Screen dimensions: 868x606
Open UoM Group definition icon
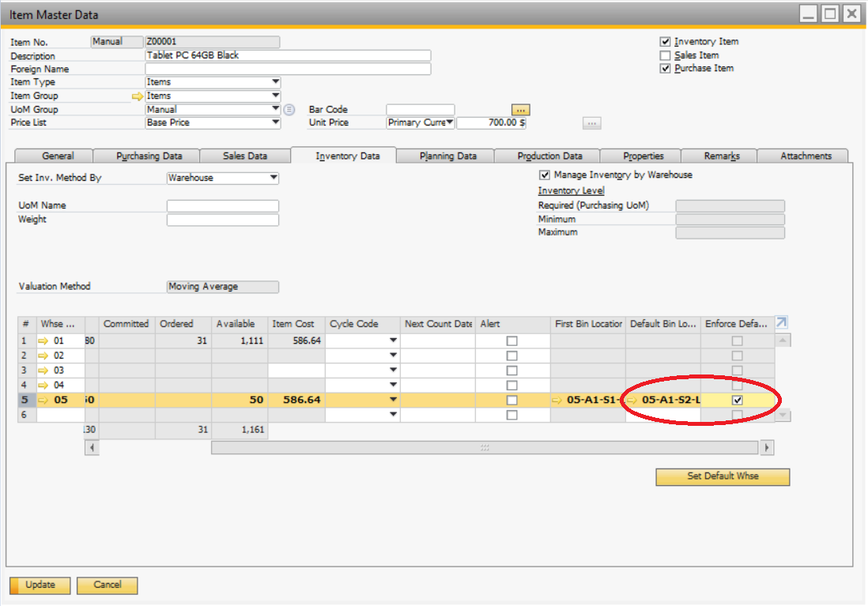coord(289,110)
